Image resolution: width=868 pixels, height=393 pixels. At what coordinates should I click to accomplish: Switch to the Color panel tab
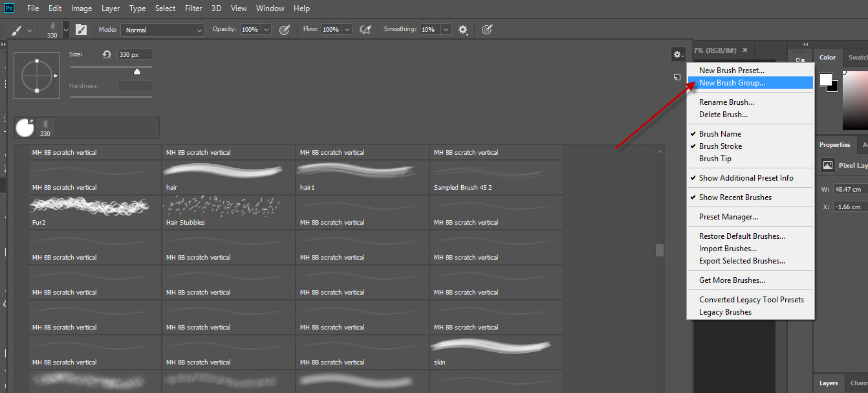point(828,58)
